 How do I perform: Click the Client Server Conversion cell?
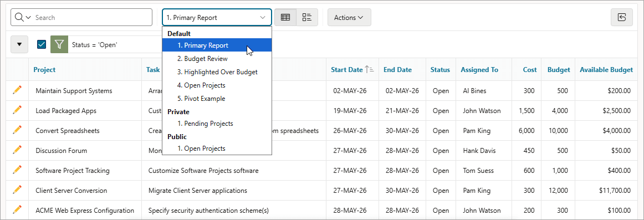[85, 191]
